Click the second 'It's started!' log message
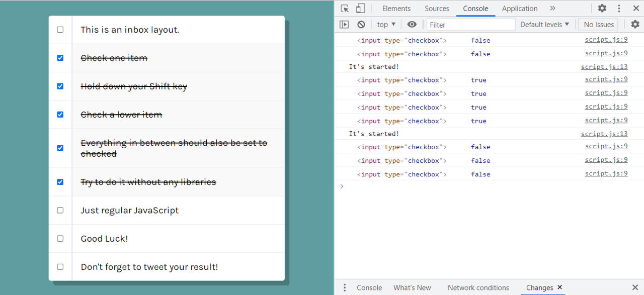The width and height of the screenshot is (644, 295). [x=374, y=134]
